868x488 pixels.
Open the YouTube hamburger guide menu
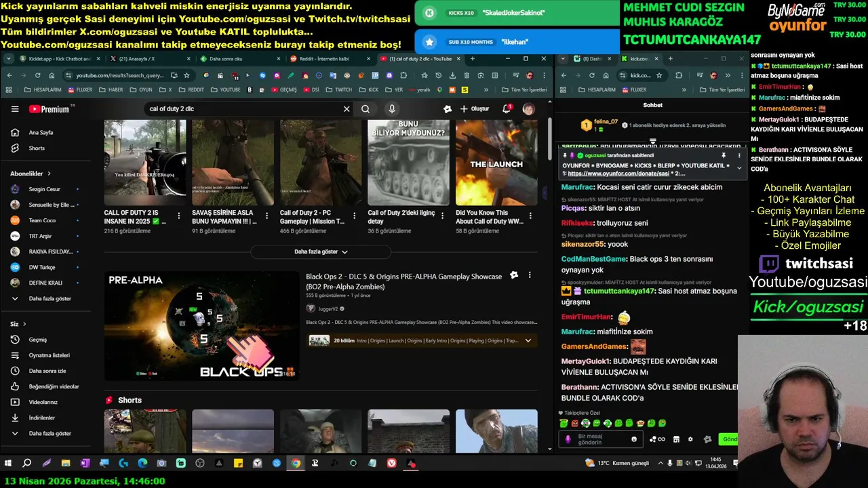[15, 109]
